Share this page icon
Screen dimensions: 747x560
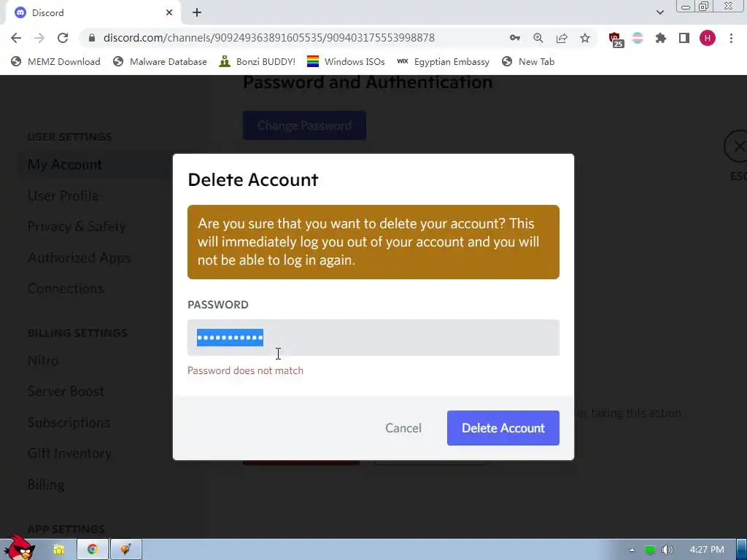pyautogui.click(x=562, y=38)
